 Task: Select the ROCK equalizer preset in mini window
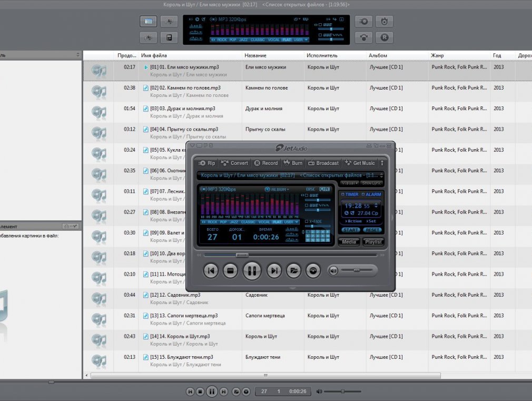[x=212, y=222]
